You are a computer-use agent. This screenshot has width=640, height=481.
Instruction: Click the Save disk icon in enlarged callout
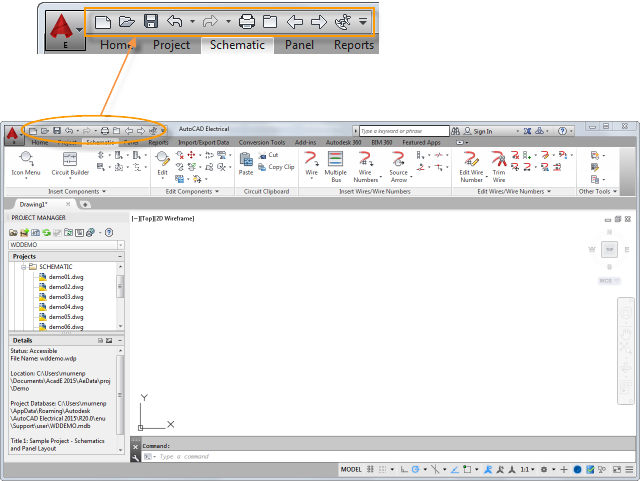click(151, 21)
